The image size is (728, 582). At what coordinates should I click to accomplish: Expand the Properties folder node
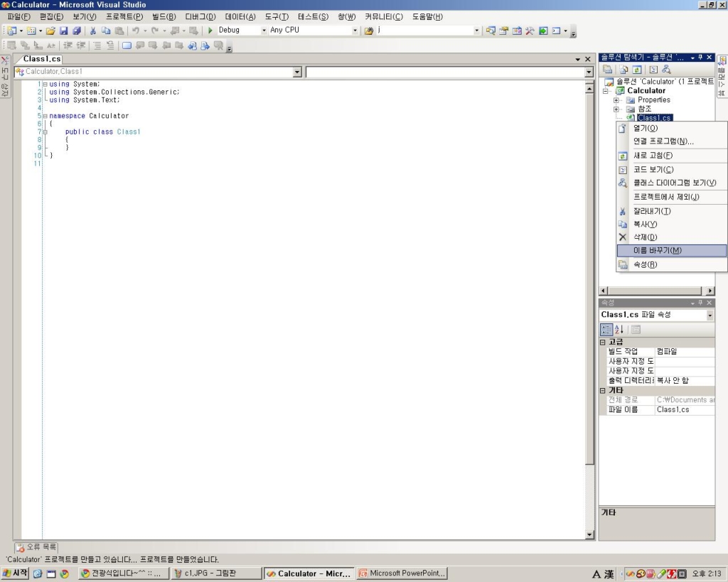[x=616, y=100]
